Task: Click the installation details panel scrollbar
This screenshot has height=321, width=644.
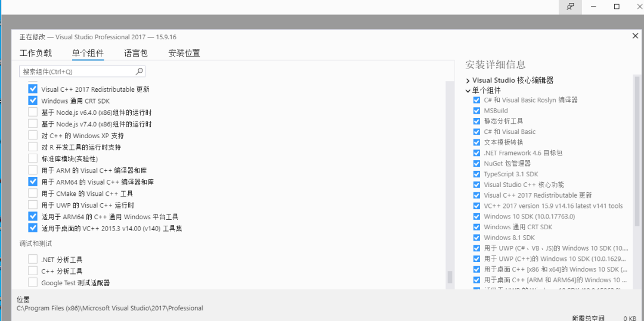Action: pyautogui.click(x=637, y=151)
